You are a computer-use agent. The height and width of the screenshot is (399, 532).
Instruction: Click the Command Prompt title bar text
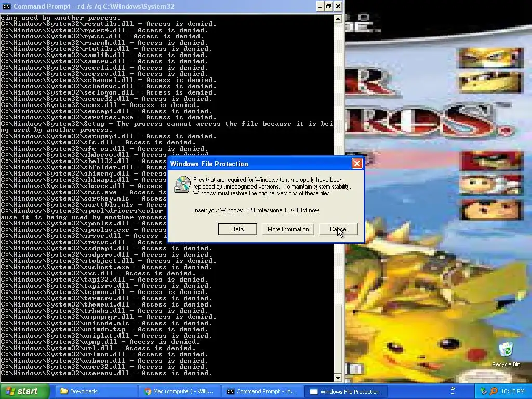point(94,6)
